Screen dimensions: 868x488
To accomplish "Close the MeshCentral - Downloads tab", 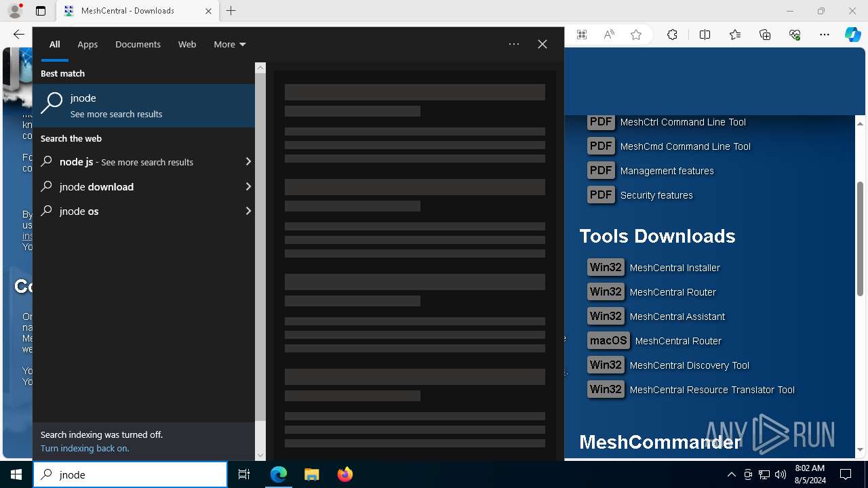I will click(208, 11).
